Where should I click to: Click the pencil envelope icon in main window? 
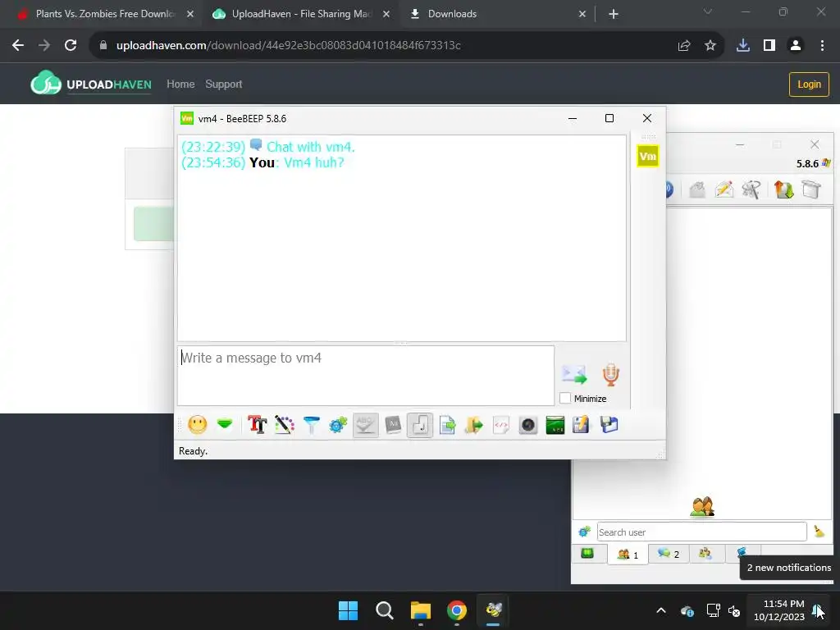[x=724, y=189]
